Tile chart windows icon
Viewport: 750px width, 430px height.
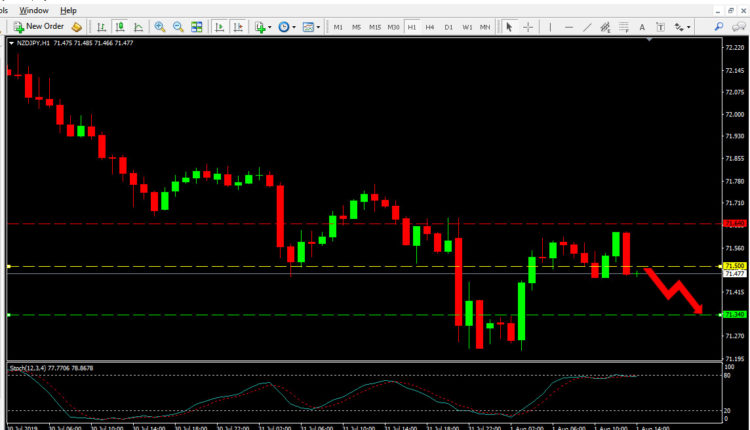point(197,27)
